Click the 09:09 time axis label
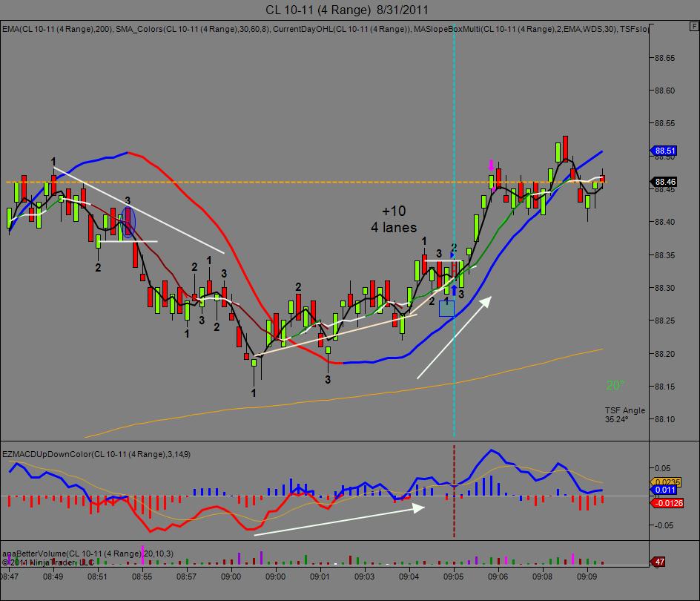The height and width of the screenshot is (601, 700). click(587, 577)
